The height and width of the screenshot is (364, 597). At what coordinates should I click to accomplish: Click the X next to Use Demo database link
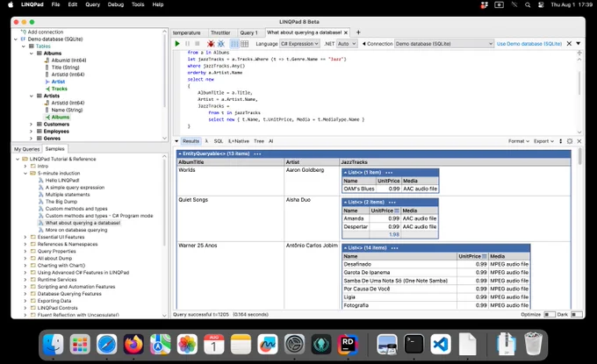[569, 44]
